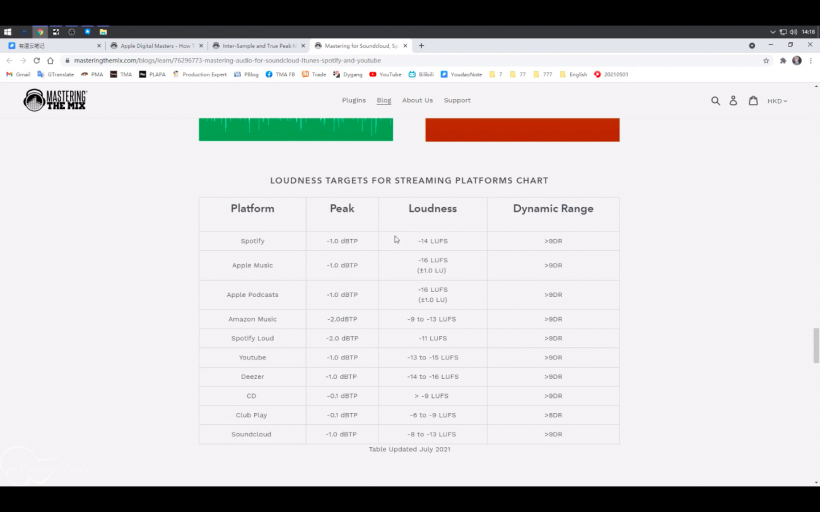This screenshot has width=820, height=512.
Task: Click the page vertical scrollbar thumb
Action: 816,345
